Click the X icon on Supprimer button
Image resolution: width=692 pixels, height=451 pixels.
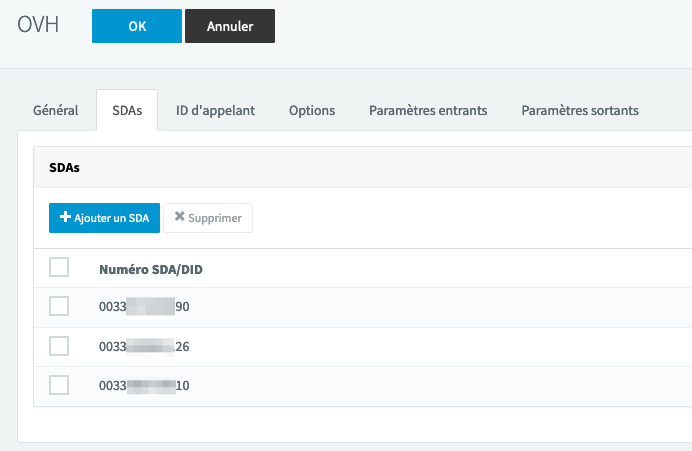tap(179, 217)
